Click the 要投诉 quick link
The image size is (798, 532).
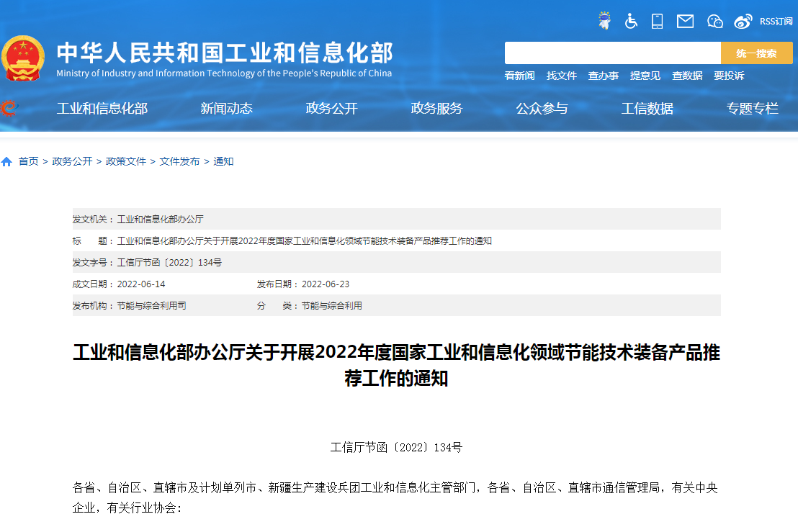728,76
